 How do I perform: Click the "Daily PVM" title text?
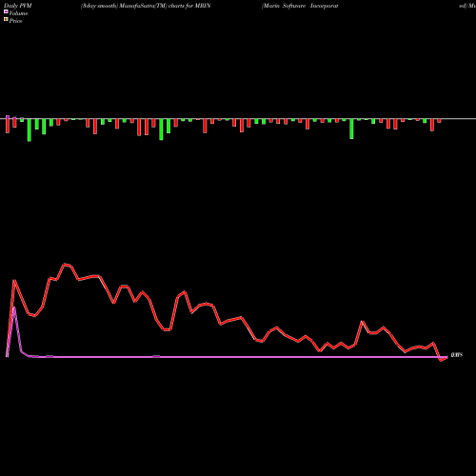tap(18, 6)
